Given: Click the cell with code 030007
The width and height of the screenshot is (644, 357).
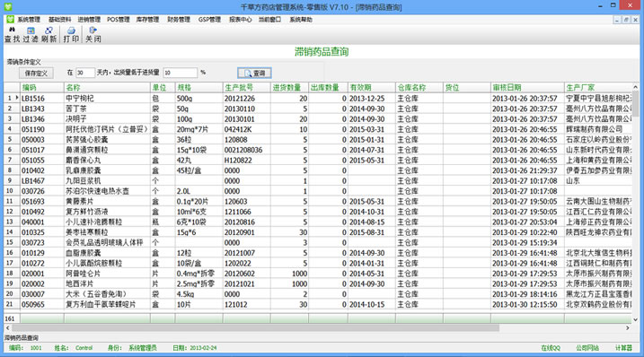Looking at the screenshot, I should pyautogui.click(x=42, y=294).
